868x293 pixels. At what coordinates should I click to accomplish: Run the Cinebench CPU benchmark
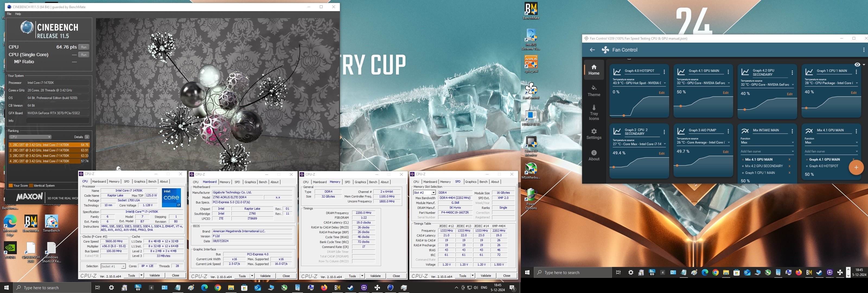[x=84, y=47]
